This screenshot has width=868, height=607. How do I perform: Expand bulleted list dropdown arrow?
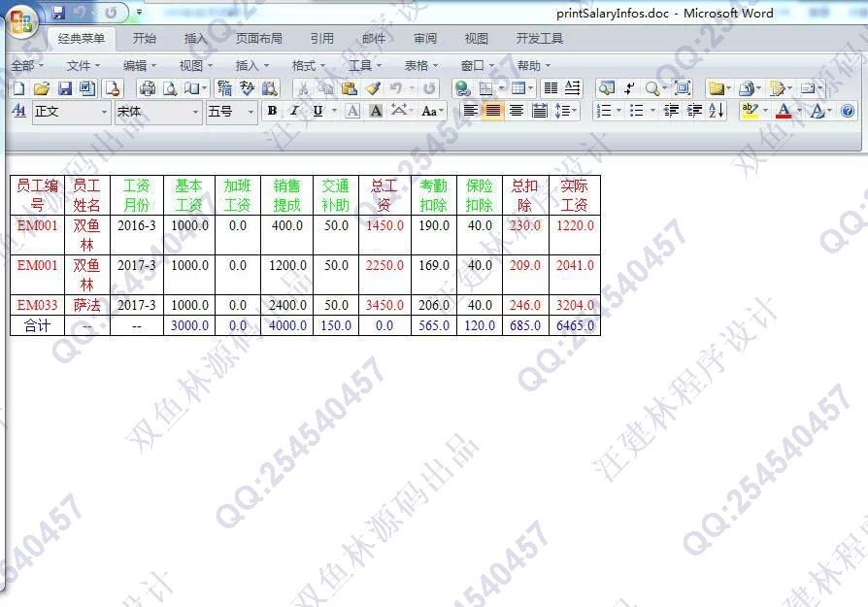tap(652, 111)
